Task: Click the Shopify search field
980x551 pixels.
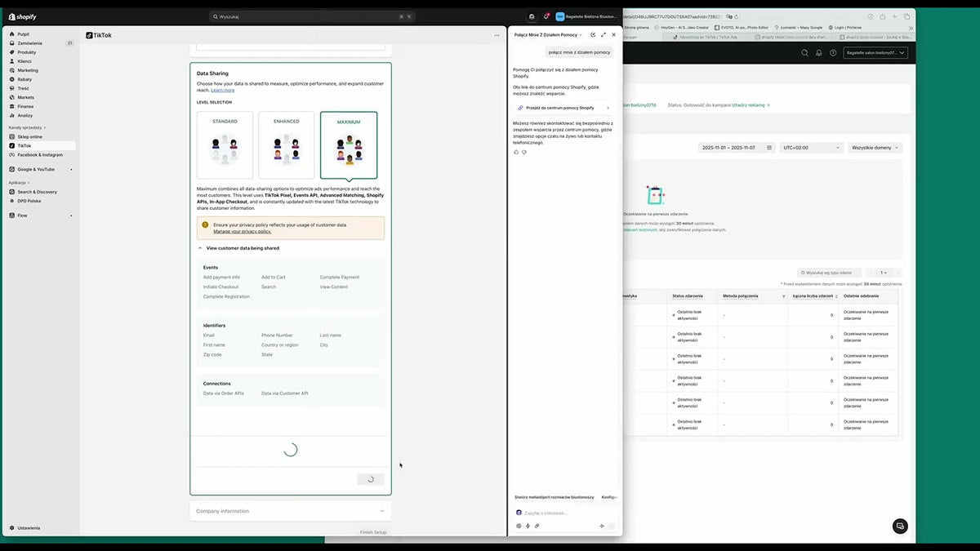Action: pyautogui.click(x=312, y=16)
